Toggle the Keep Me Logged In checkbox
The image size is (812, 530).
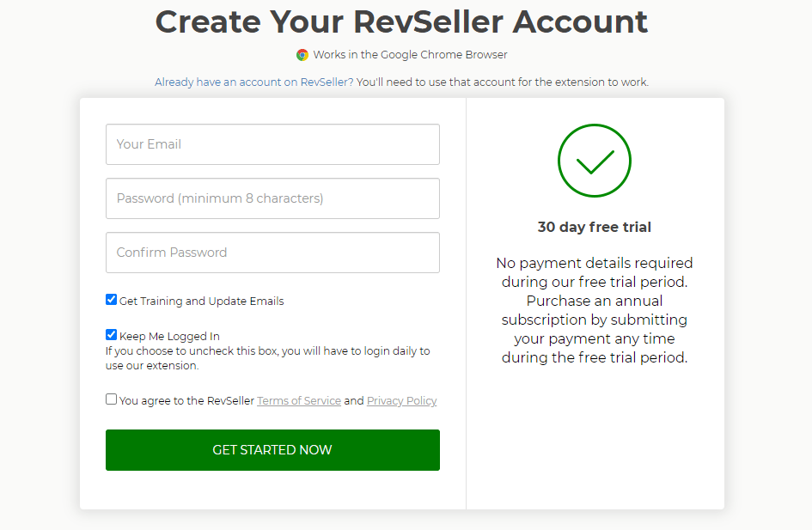click(112, 335)
